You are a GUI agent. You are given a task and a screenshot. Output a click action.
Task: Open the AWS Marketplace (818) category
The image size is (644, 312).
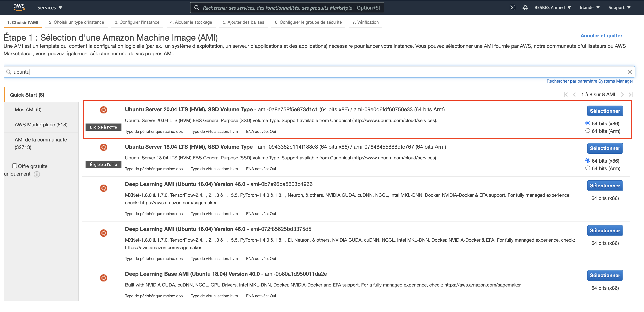point(41,125)
